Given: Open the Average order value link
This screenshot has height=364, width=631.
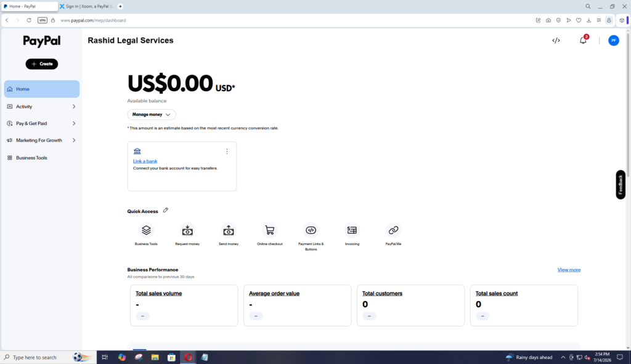Looking at the screenshot, I should tap(274, 294).
